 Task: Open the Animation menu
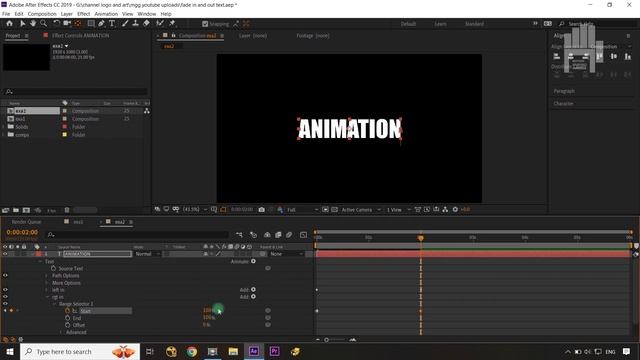[x=106, y=14]
